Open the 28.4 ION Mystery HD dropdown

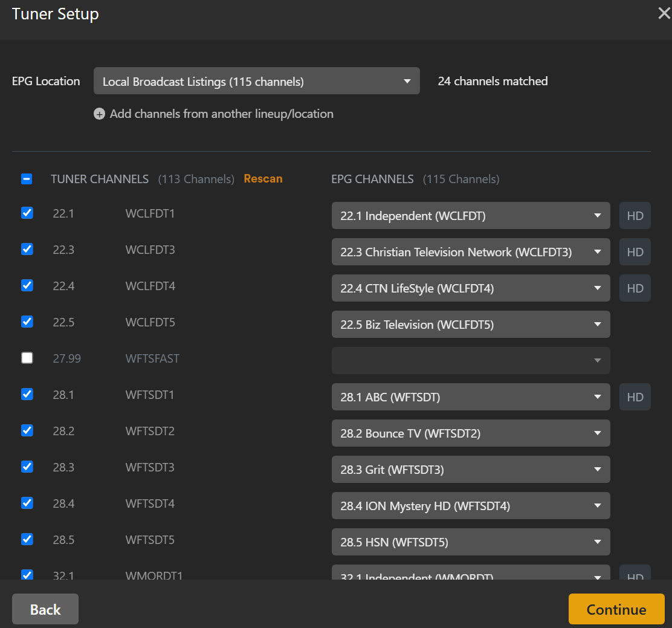470,506
